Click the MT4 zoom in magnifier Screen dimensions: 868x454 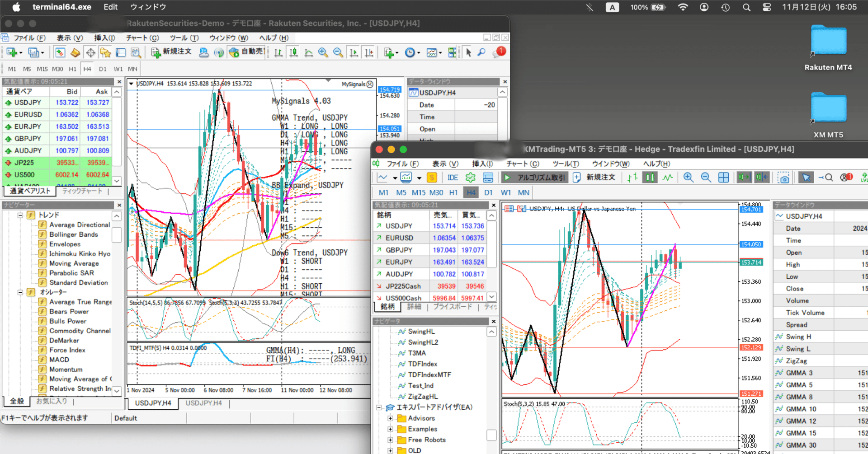tap(323, 52)
